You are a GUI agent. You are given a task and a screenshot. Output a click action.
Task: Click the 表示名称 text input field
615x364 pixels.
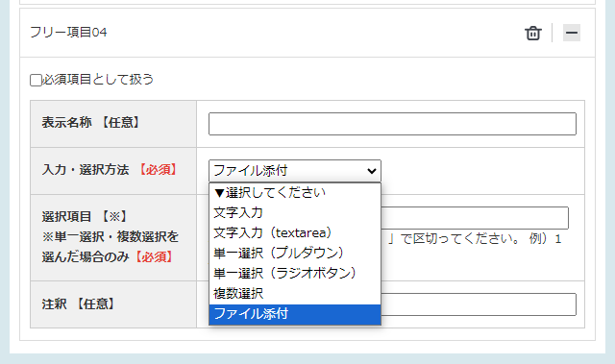392,124
